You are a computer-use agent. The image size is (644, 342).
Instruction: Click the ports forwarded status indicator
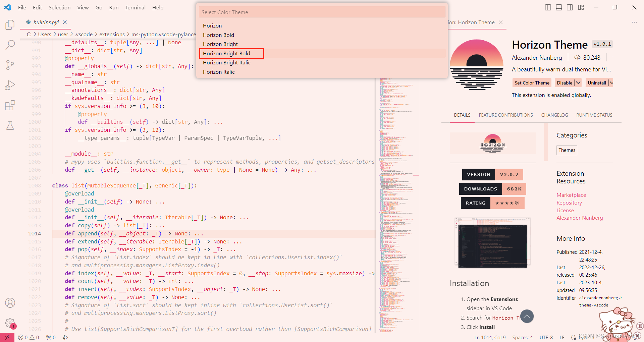point(51,337)
